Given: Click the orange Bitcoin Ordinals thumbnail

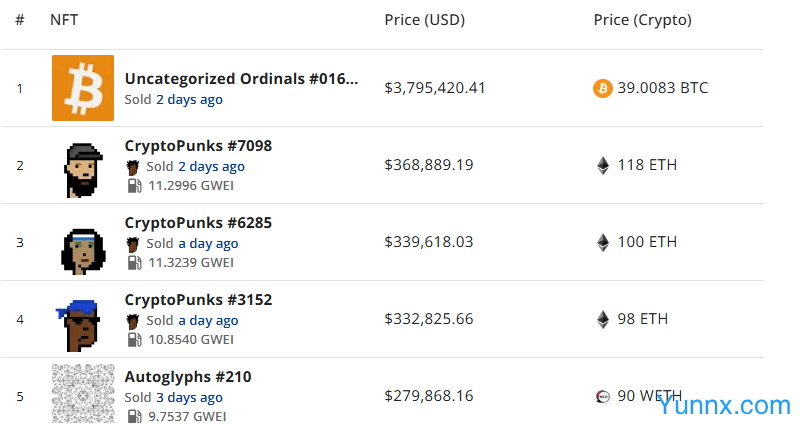Looking at the screenshot, I should tap(83, 88).
